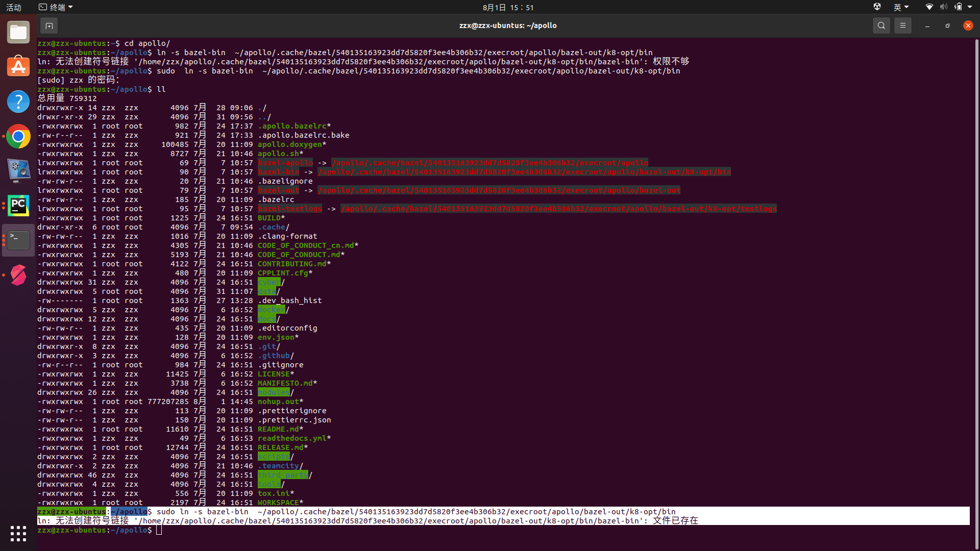Open the pink diamond app in the dock

[18, 274]
